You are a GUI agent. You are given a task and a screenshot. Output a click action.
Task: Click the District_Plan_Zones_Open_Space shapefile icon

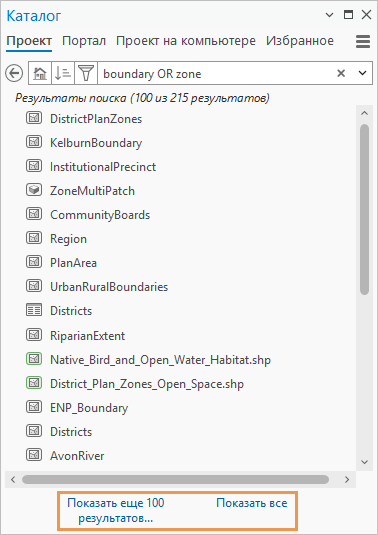(34, 383)
